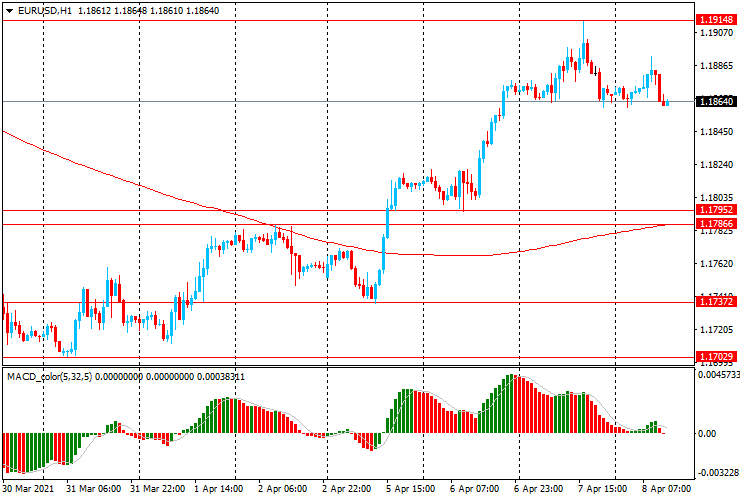Select the current price label 1.18640
The width and height of the screenshot is (740, 500).
click(x=716, y=102)
